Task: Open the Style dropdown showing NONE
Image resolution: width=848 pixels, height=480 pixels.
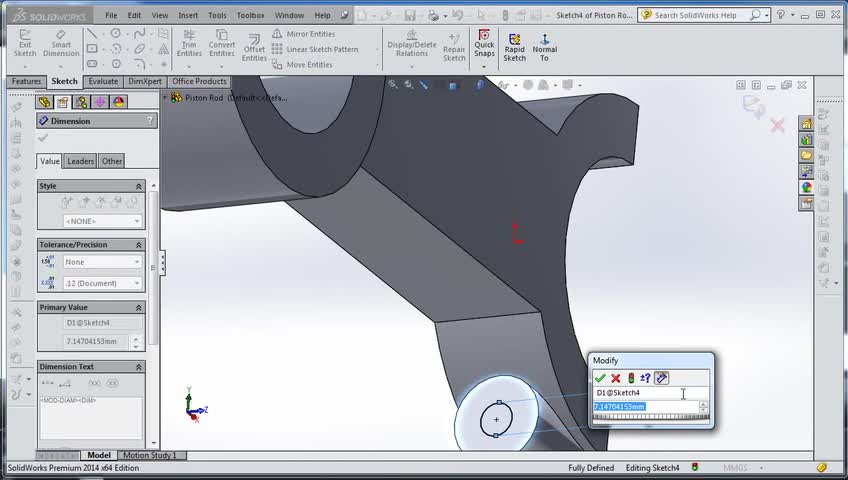Action: pyautogui.click(x=102, y=221)
